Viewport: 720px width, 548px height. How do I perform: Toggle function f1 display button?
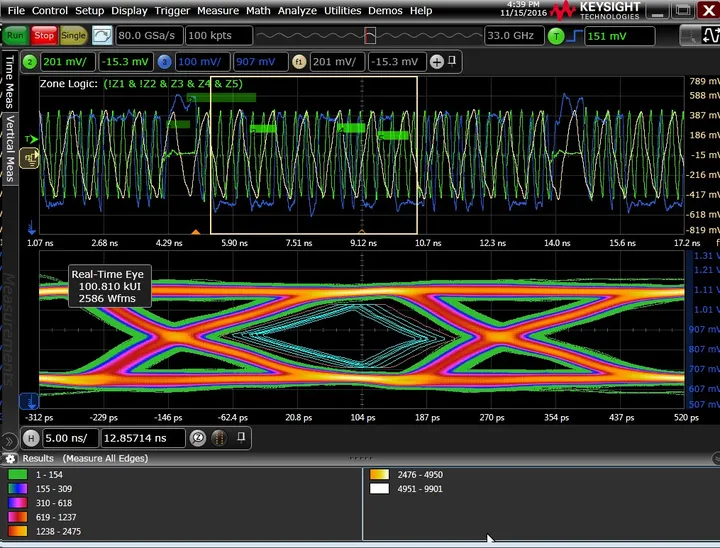click(x=298, y=62)
